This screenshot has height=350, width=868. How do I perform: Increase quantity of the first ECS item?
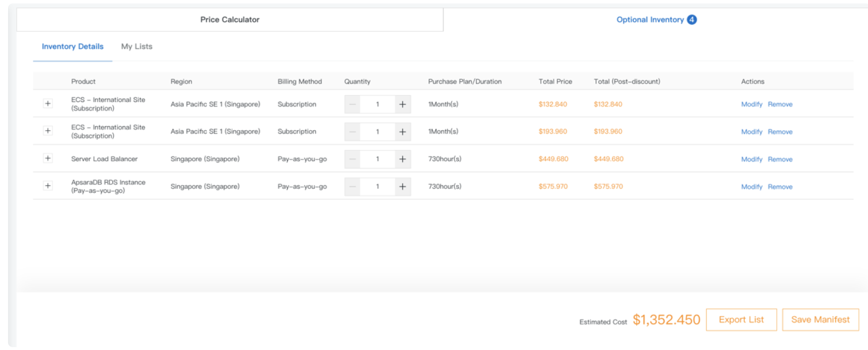[402, 104]
